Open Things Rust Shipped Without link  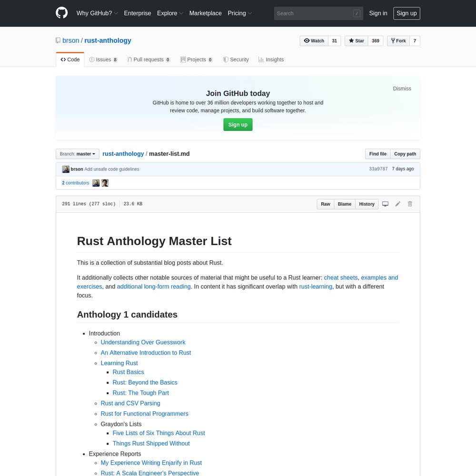pyautogui.click(x=151, y=443)
